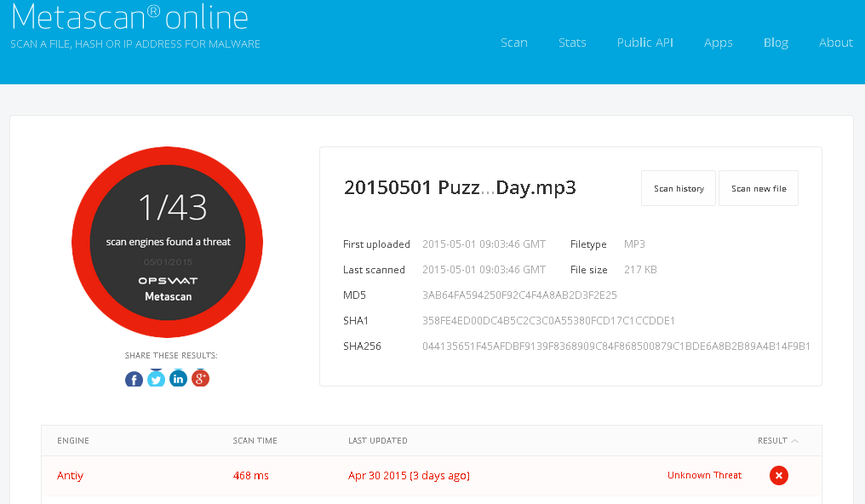Click the red X result icon for Antiy
The width and height of the screenshot is (865, 504).
tap(778, 475)
